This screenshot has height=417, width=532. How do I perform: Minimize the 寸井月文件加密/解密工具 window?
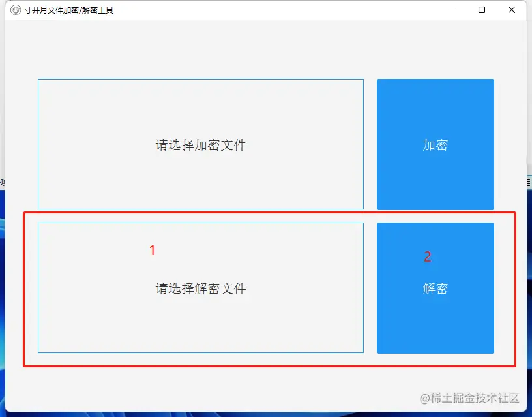click(452, 10)
